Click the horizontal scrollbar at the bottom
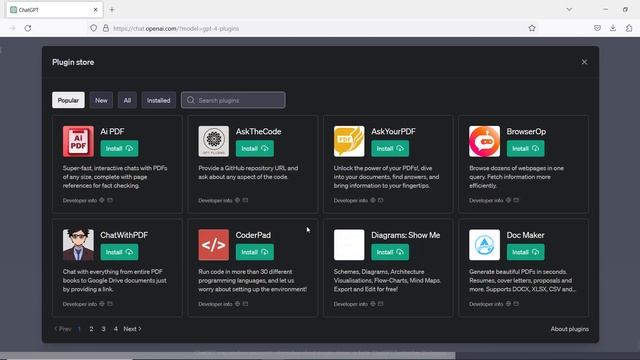This screenshot has height=360, width=640. click(x=228, y=356)
